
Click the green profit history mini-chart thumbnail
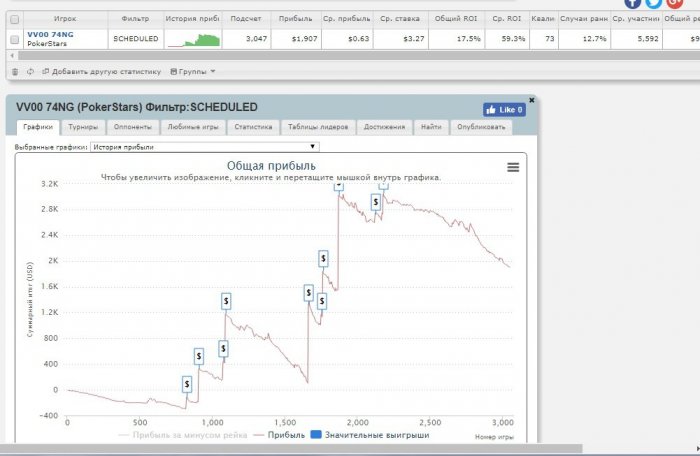(x=194, y=40)
